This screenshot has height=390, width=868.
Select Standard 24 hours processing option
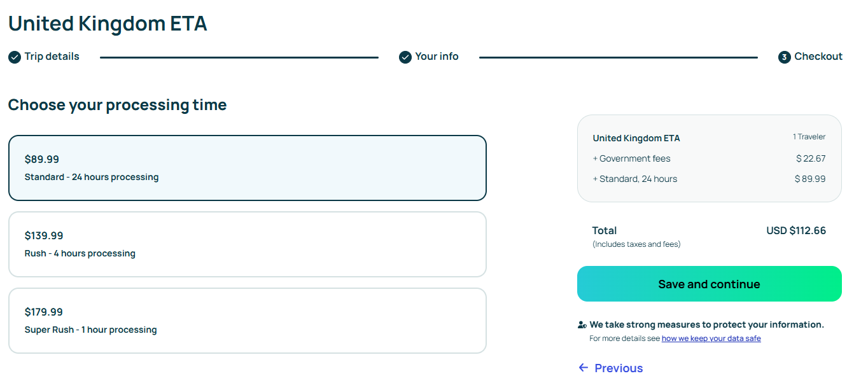pyautogui.click(x=248, y=168)
